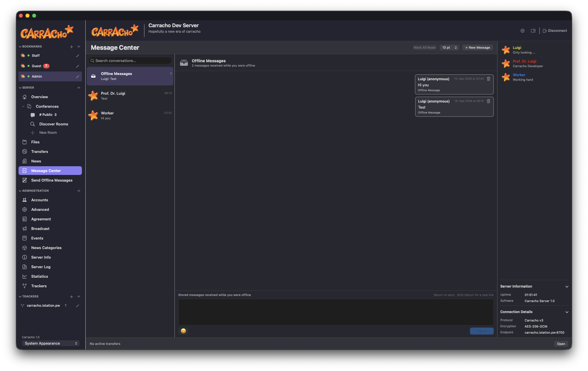Click into the message compose text area
This screenshot has height=371, width=588.
(336, 312)
